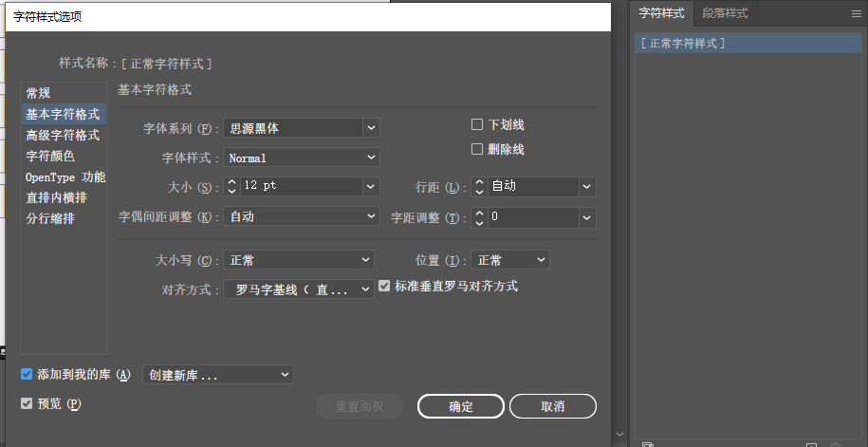
Task: Decrease font size with the 大小 down arrow
Action: (x=232, y=191)
